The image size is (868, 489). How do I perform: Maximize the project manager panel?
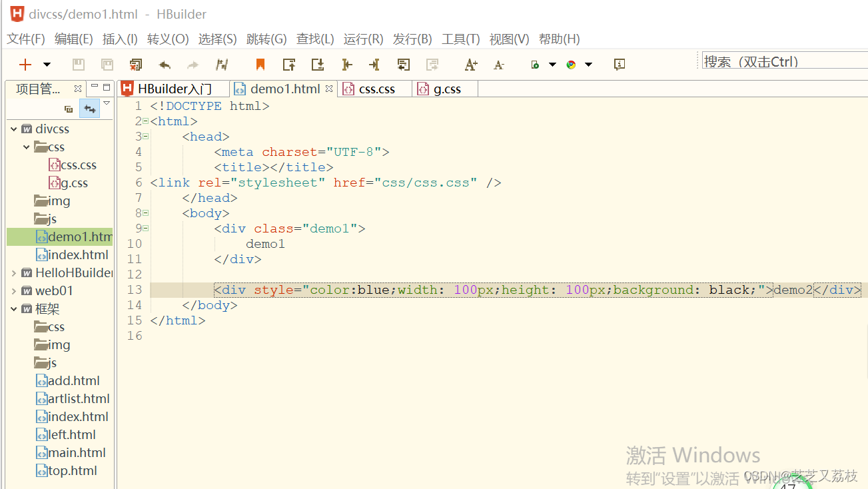click(107, 87)
